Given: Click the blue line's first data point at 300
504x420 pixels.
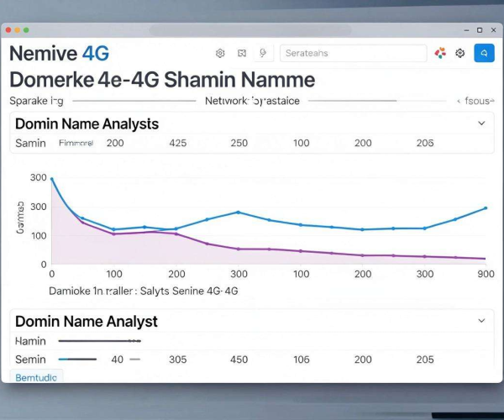Looking at the screenshot, I should tap(52, 179).
